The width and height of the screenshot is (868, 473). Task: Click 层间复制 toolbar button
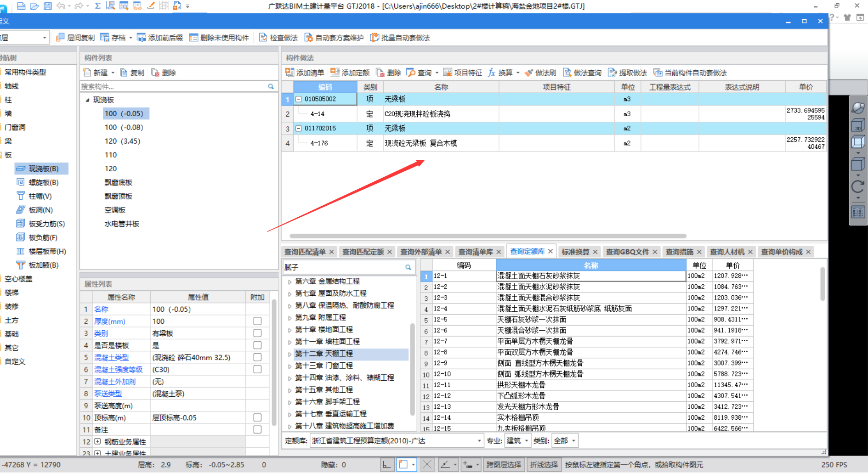[x=76, y=38]
